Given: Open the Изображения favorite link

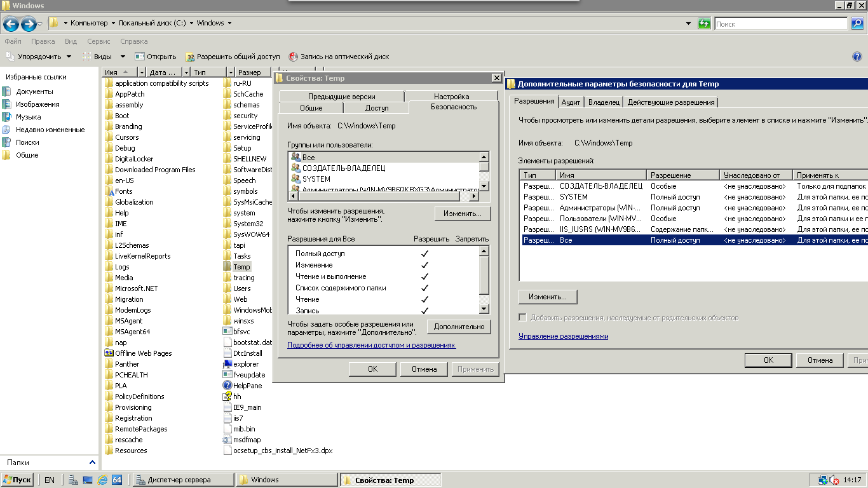Looking at the screenshot, I should coord(37,104).
